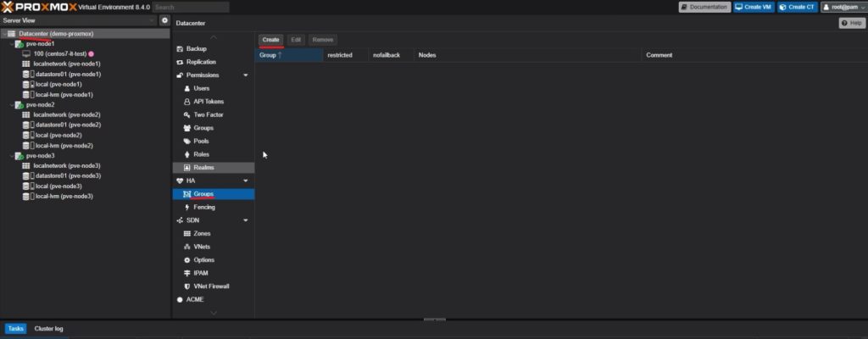Click the VNet Firewall shield icon
This screenshot has width=868, height=339.
(187, 286)
